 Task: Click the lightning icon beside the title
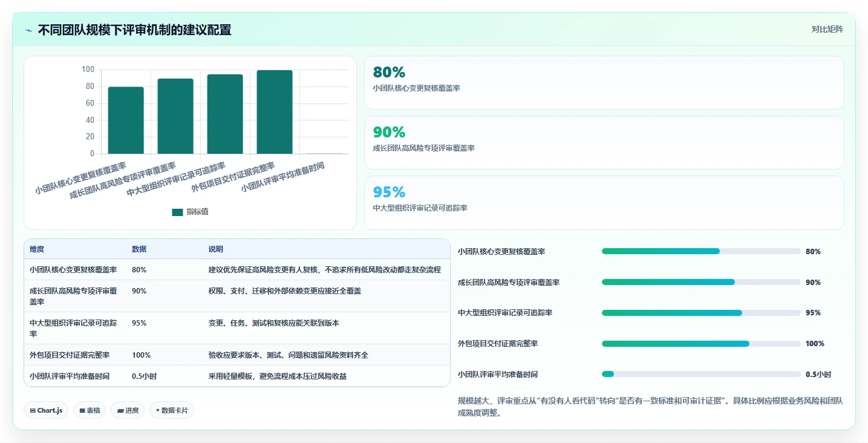click(x=29, y=30)
